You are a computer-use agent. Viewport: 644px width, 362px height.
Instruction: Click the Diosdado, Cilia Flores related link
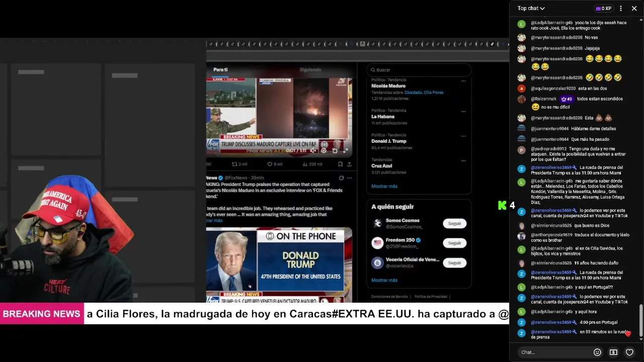tap(424, 93)
